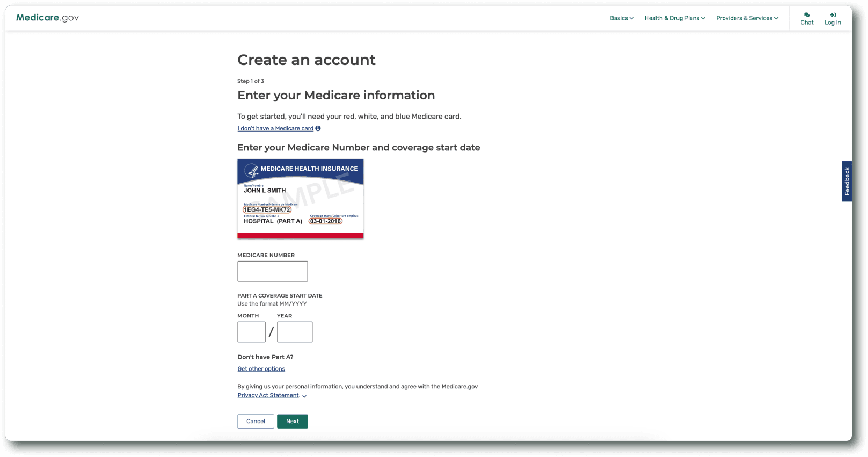868x457 pixels.
Task: Select the "Step 1 of 3" text
Action: 251,81
